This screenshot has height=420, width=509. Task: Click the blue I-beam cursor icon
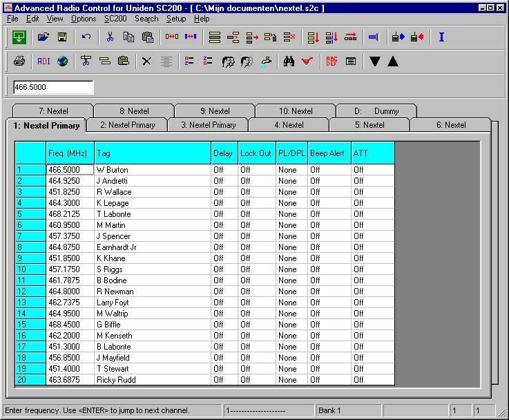[441, 37]
